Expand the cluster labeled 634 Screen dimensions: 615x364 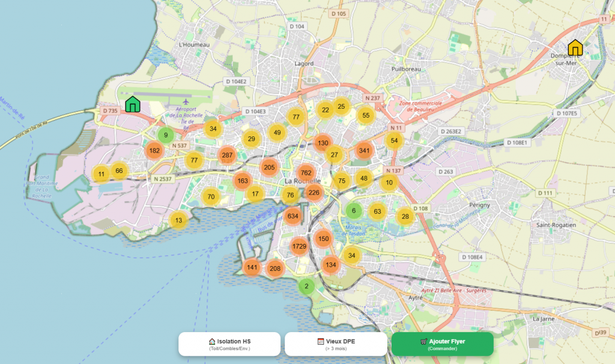(x=292, y=214)
